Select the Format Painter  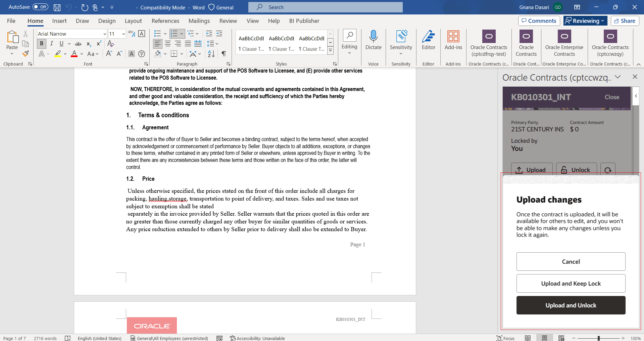pos(26,53)
